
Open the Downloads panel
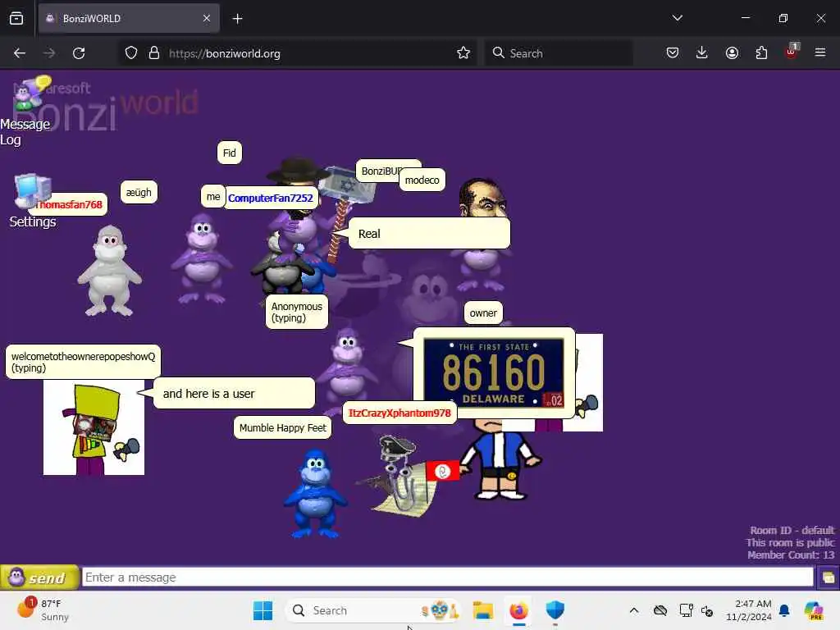click(702, 52)
